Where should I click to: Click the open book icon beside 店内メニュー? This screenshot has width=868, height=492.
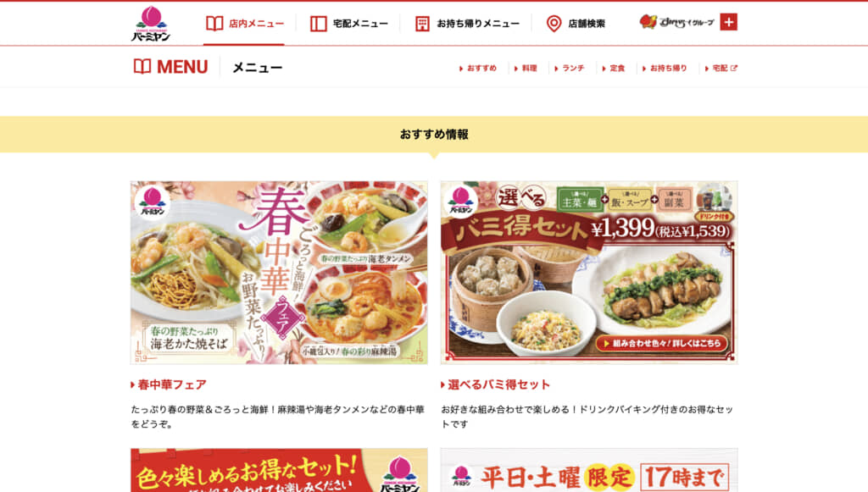pyautogui.click(x=214, y=23)
